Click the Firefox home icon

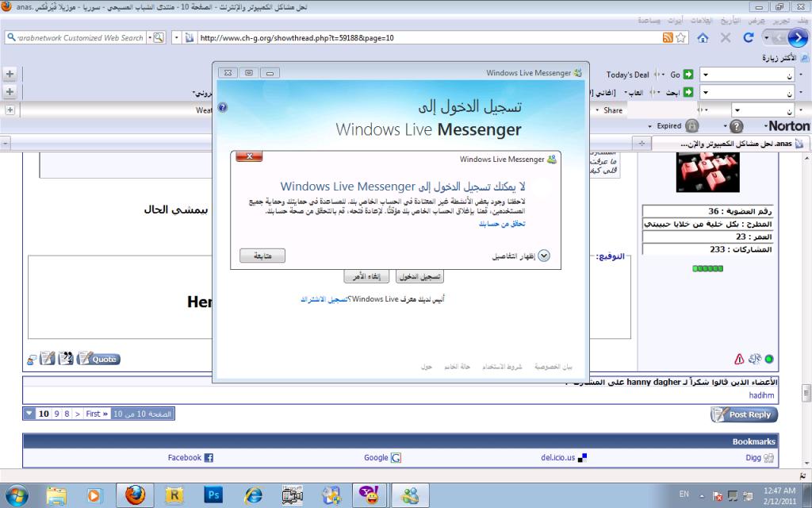pos(703,37)
